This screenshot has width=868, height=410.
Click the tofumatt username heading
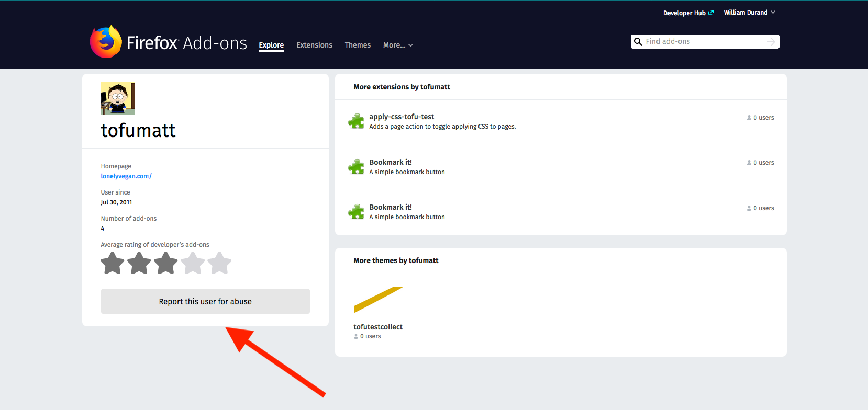pos(138,130)
